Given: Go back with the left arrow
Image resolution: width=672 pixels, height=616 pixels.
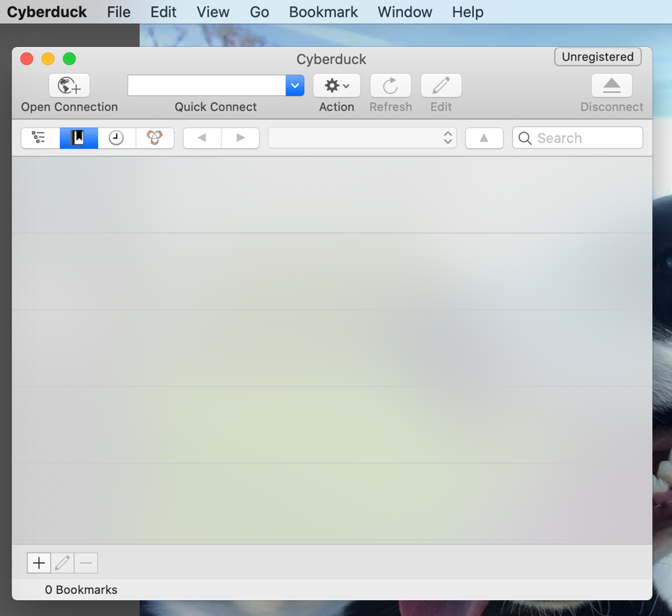Looking at the screenshot, I should tap(202, 137).
